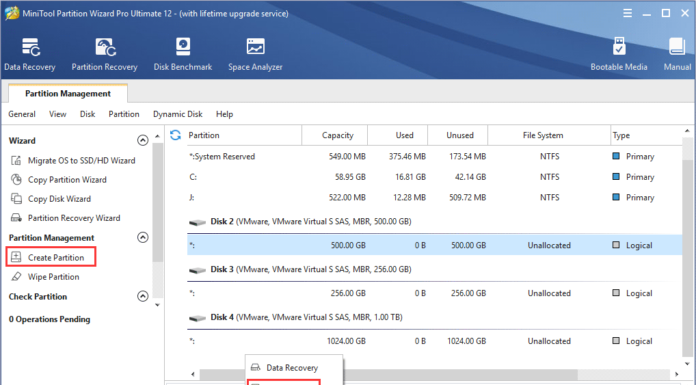Open the Manual

[677, 54]
